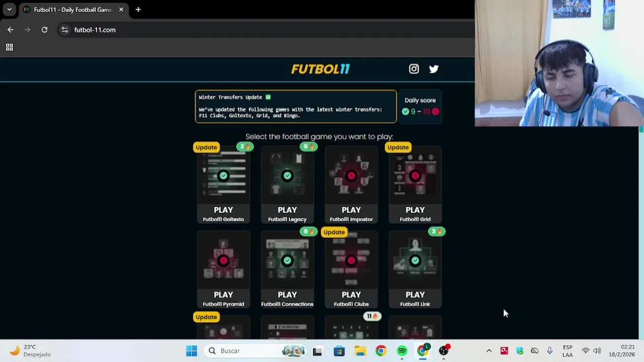Click the Clubs game thumbnail image
Viewport: 644px width, 362px height.
click(351, 260)
